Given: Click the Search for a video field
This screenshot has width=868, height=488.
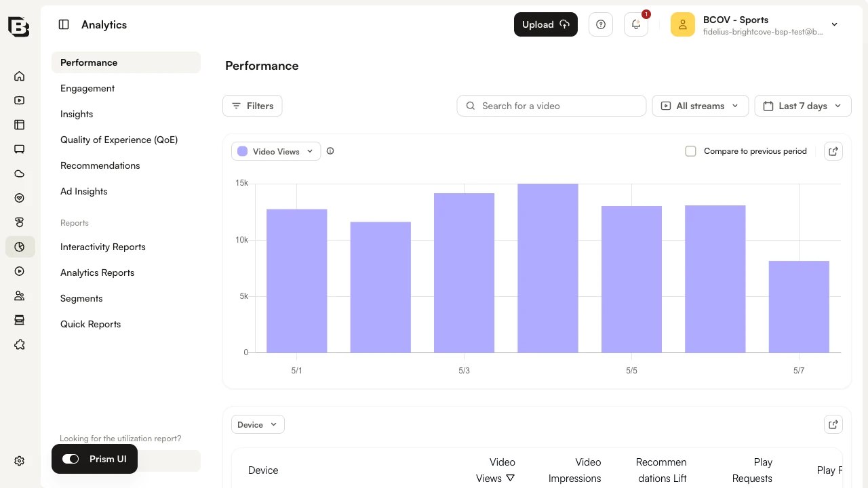Looking at the screenshot, I should click(551, 106).
